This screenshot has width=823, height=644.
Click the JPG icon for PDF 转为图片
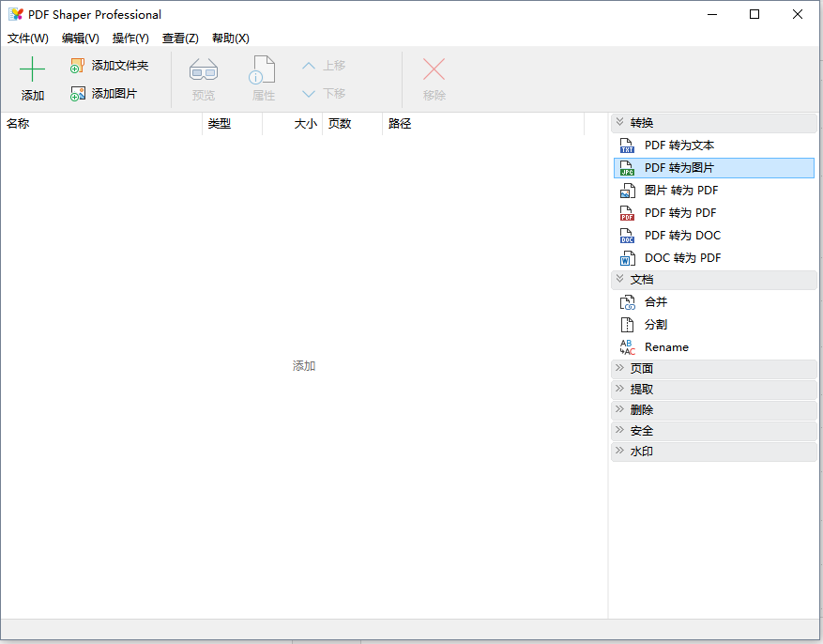click(x=627, y=168)
